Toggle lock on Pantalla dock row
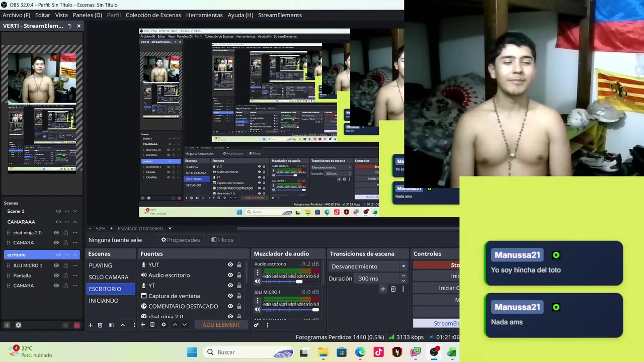Image resolution: width=644 pixels, height=362 pixels. pos(65,276)
